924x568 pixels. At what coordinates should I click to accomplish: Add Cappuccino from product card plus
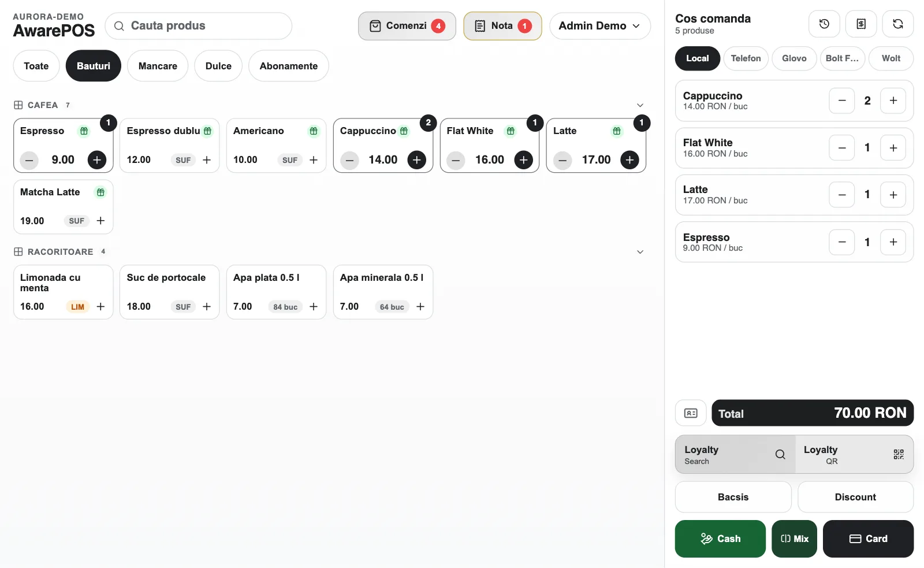pos(417,159)
